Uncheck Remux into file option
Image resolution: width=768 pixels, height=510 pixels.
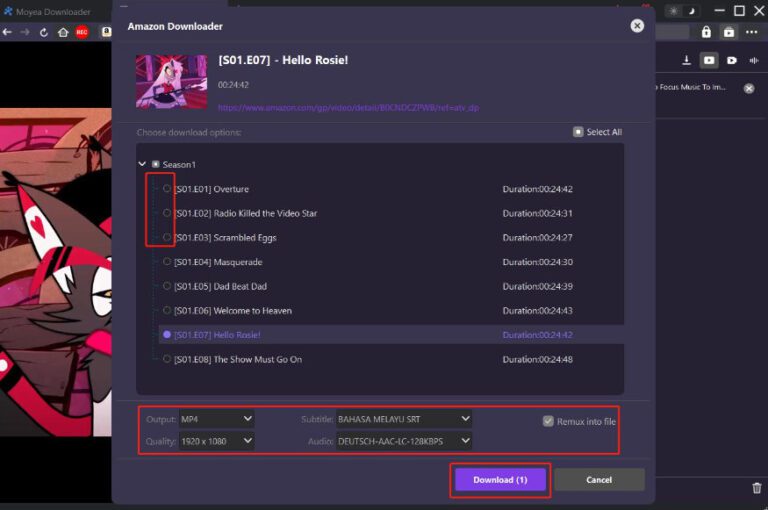click(548, 421)
